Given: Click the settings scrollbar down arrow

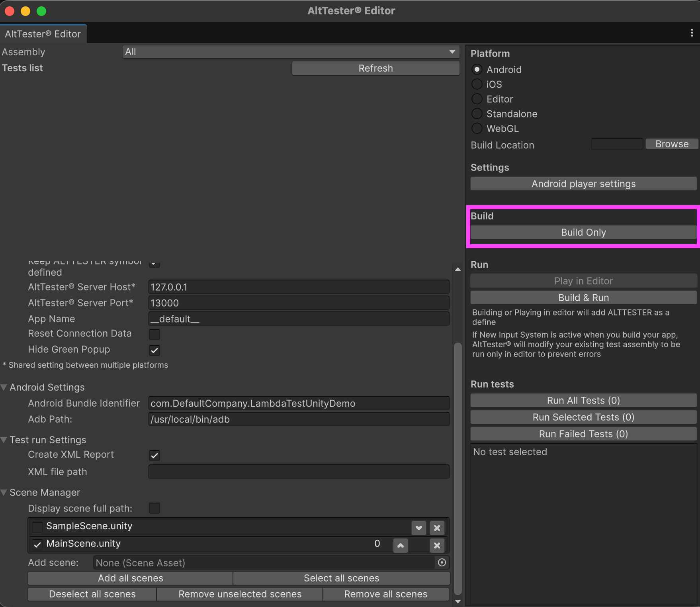Looking at the screenshot, I should (x=458, y=601).
